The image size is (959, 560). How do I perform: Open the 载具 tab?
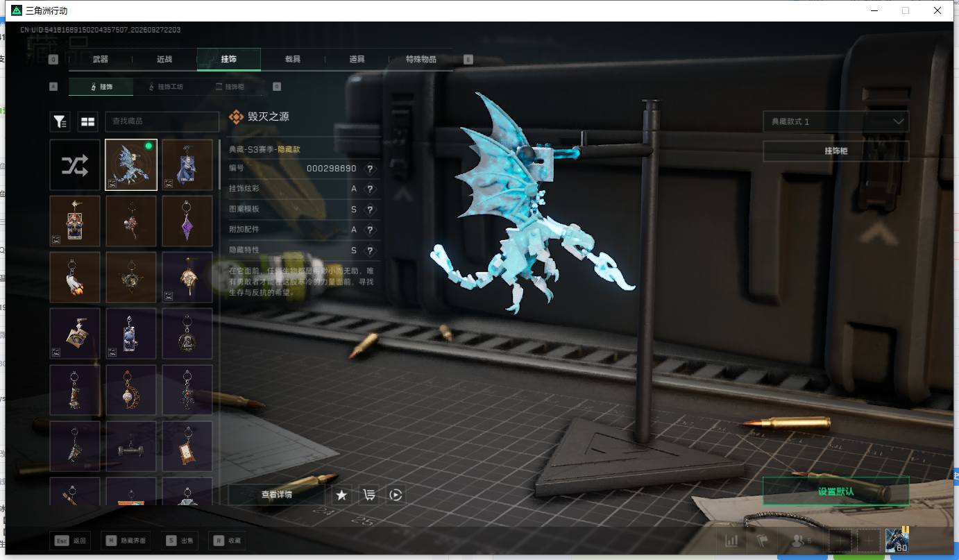293,60
